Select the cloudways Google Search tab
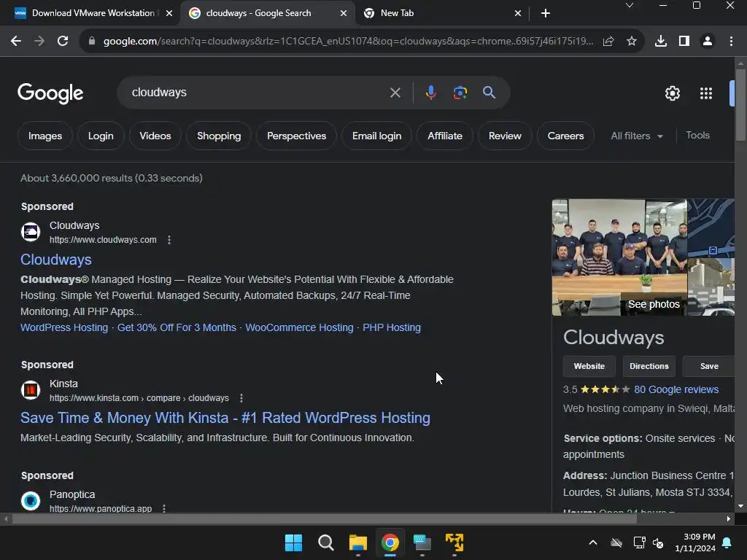The height and width of the screenshot is (560, 747). point(260,13)
